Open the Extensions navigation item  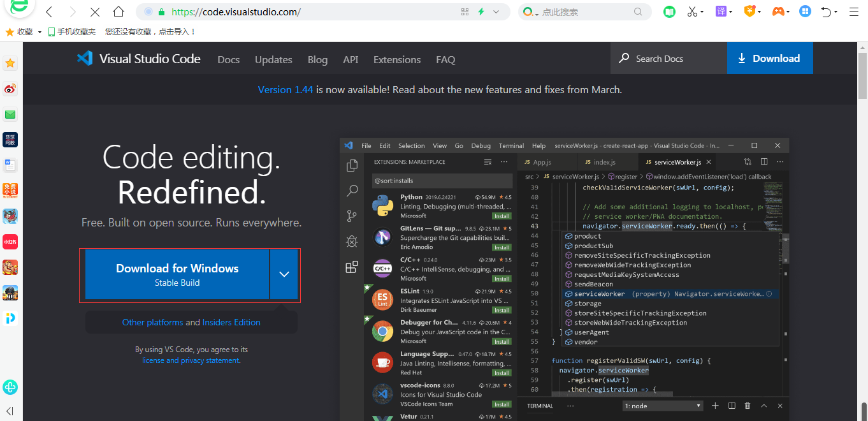click(397, 59)
